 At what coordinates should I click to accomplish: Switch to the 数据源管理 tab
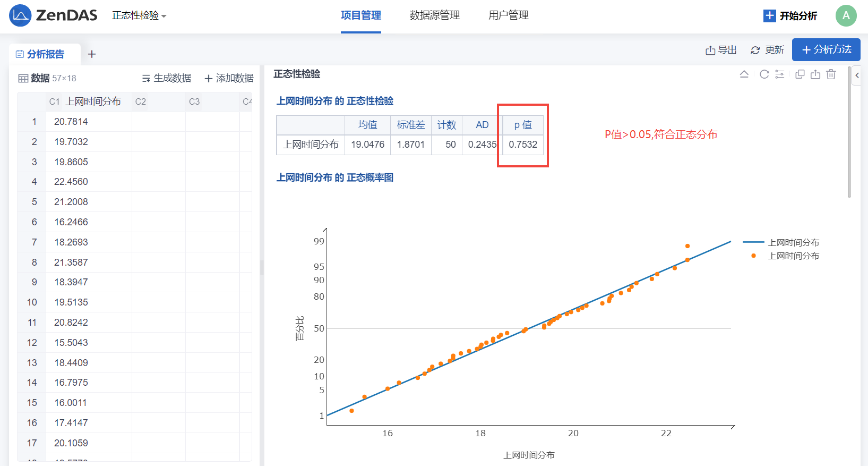434,15
